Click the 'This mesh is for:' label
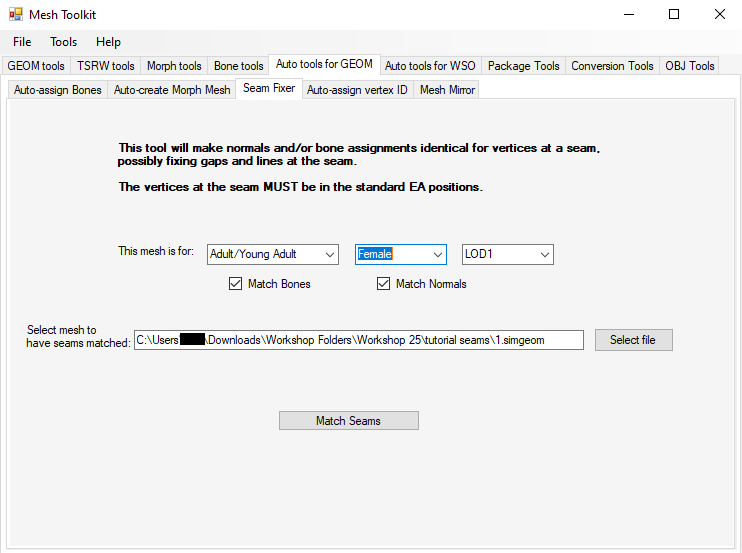The height and width of the screenshot is (553, 742). click(x=156, y=251)
